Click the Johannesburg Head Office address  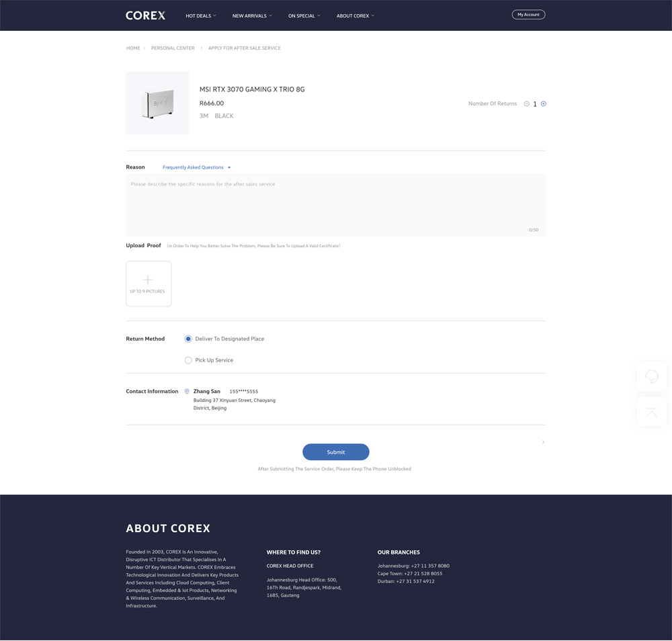point(304,587)
